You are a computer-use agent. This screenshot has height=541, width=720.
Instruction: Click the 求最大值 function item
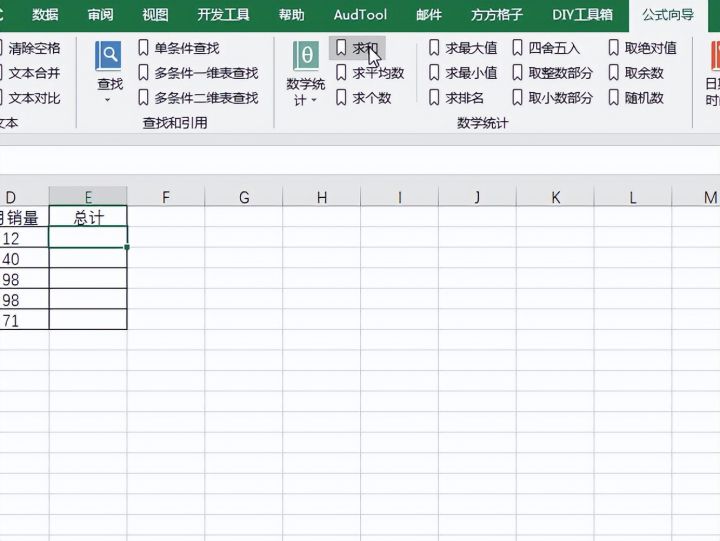pos(463,48)
